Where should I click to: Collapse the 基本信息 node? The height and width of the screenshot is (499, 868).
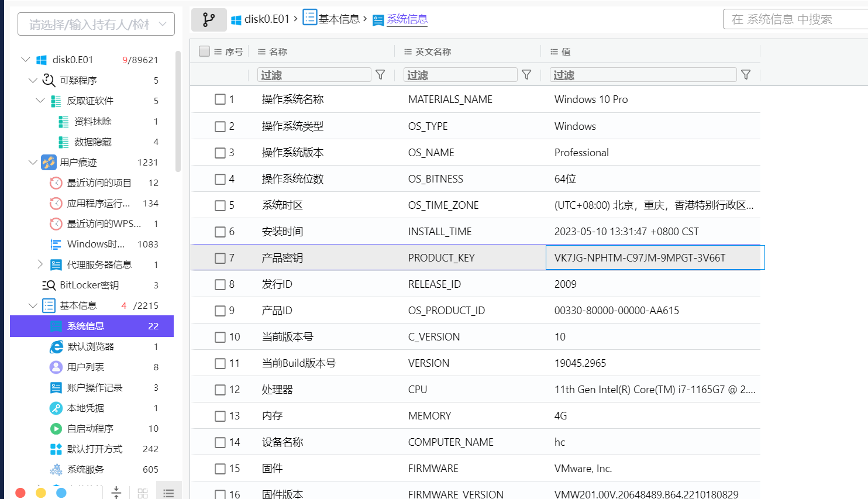[33, 305]
